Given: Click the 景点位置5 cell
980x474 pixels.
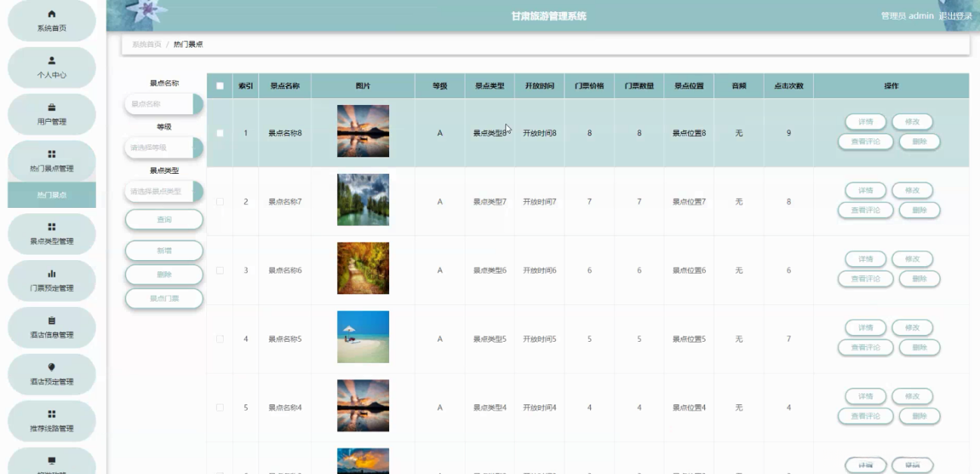Looking at the screenshot, I should [x=689, y=339].
